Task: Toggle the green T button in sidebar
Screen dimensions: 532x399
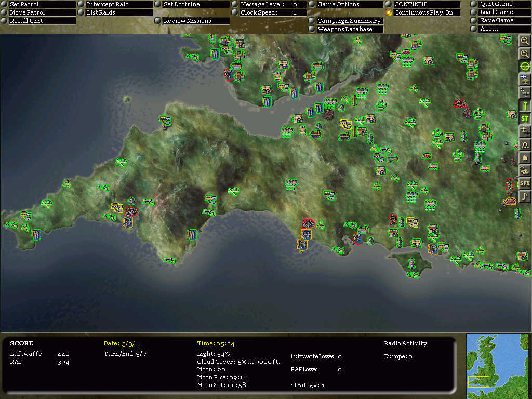Action: click(x=525, y=105)
